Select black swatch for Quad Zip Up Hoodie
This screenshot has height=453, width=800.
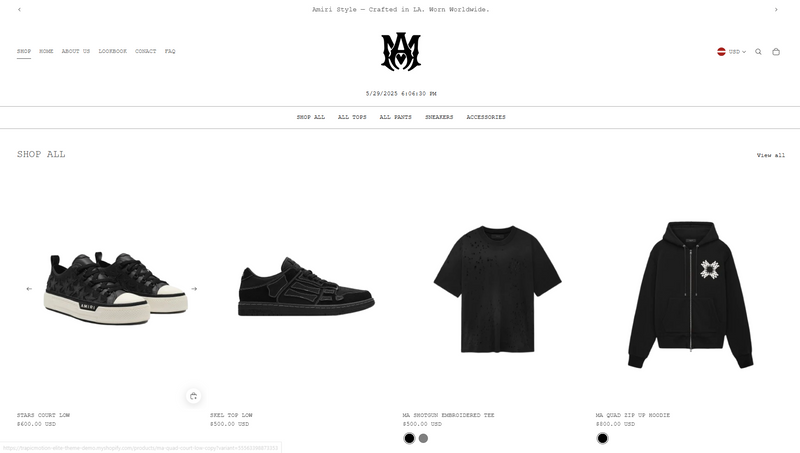point(603,438)
